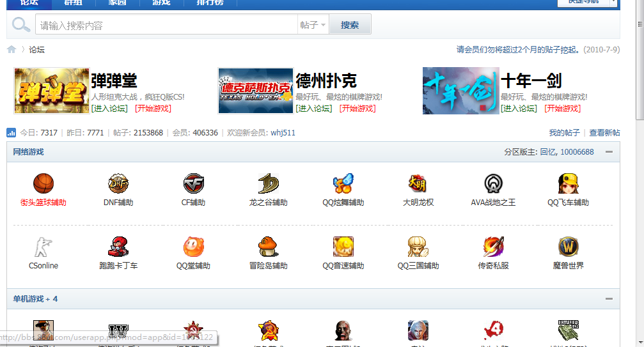644x347 pixels.
Task: Open the QQ飞车辅助 forum icon
Action: [x=568, y=183]
